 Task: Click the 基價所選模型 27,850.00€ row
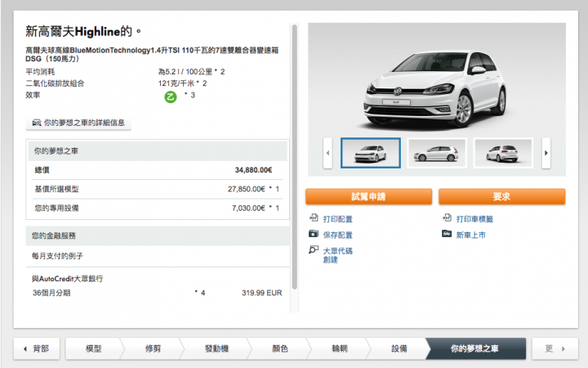pos(158,189)
